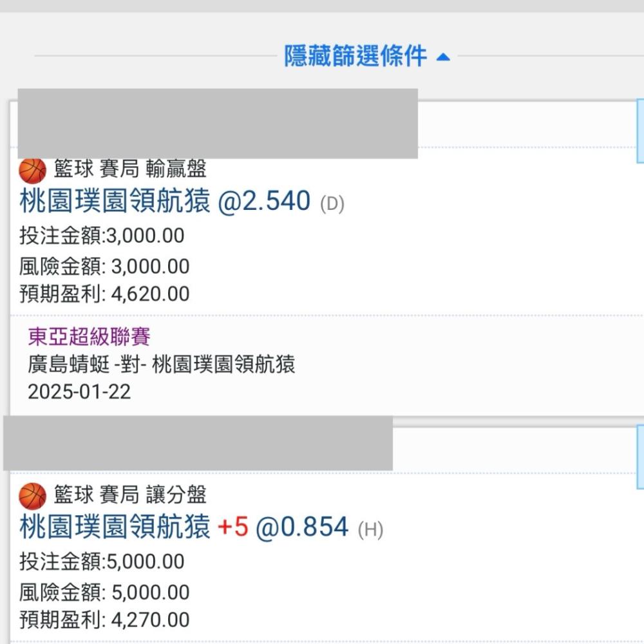
Task: Click 預期盈利: 4,620.00 on first bet
Action: point(104,294)
